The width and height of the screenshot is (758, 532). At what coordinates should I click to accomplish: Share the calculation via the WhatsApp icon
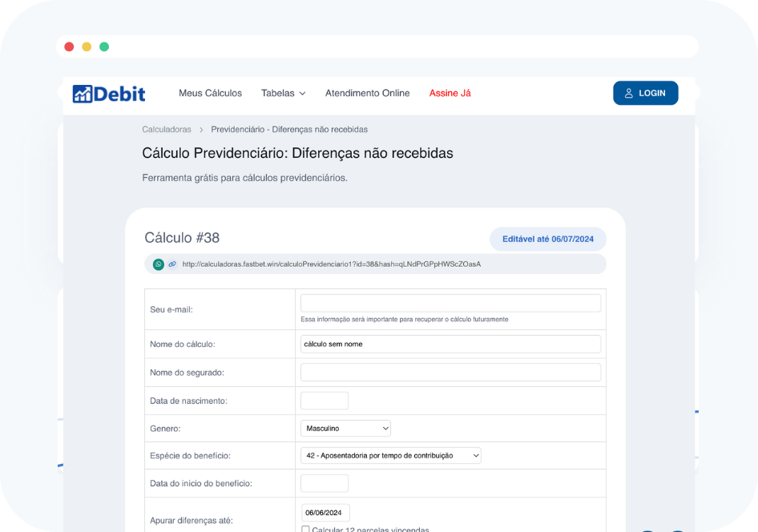tap(159, 264)
